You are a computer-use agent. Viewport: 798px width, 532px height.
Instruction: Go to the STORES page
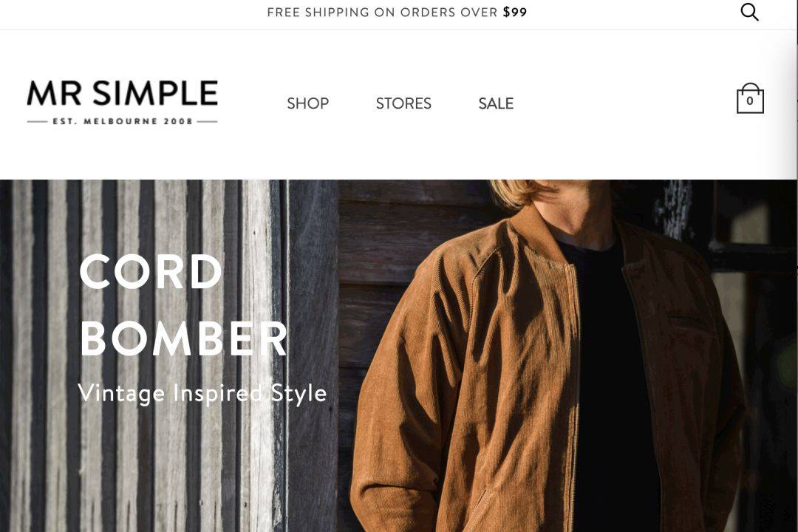pos(403,103)
